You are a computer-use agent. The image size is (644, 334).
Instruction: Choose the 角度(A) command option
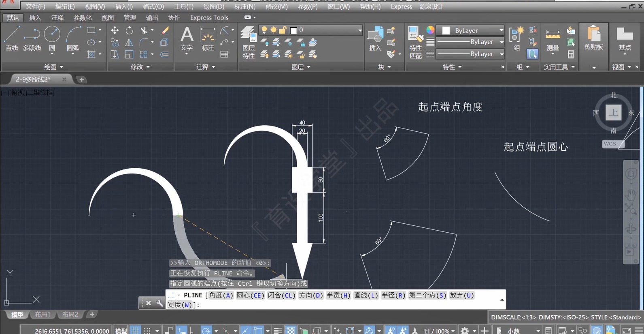(221, 295)
